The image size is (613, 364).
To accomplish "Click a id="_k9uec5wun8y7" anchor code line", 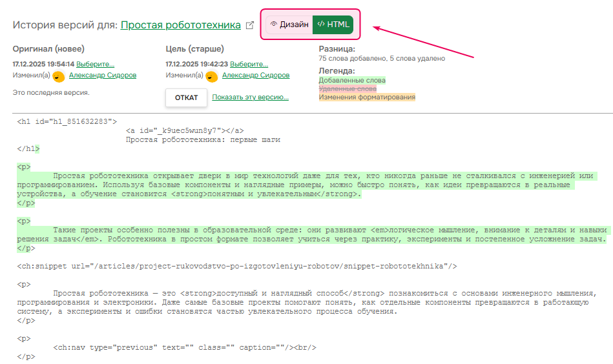I will click(x=185, y=130).
